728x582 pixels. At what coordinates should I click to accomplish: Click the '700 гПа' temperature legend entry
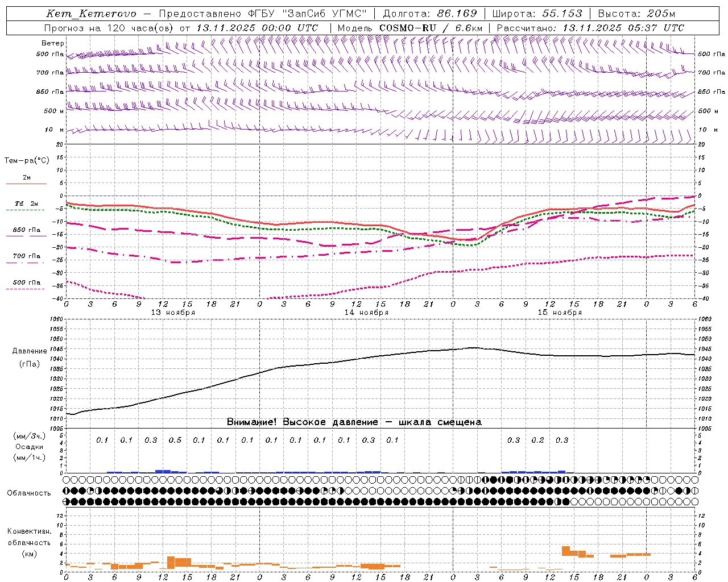(27, 256)
